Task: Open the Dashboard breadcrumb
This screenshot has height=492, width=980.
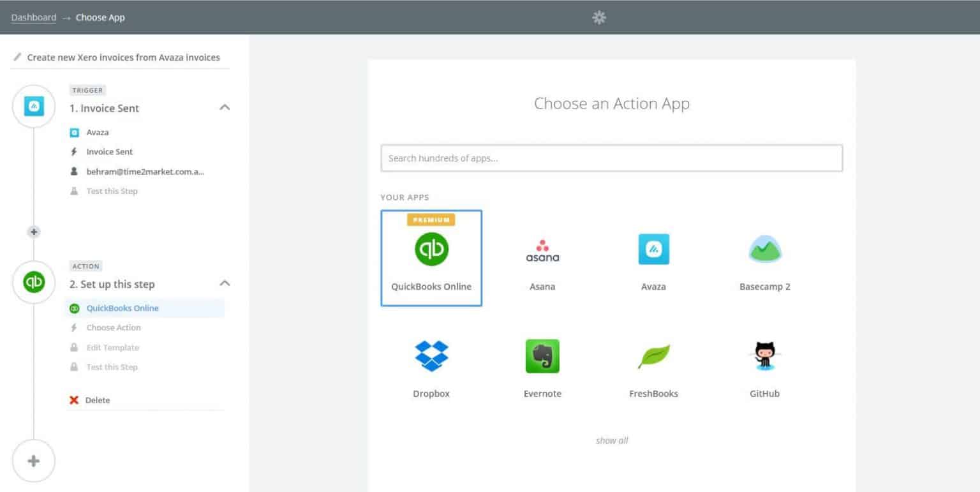Action: click(33, 17)
